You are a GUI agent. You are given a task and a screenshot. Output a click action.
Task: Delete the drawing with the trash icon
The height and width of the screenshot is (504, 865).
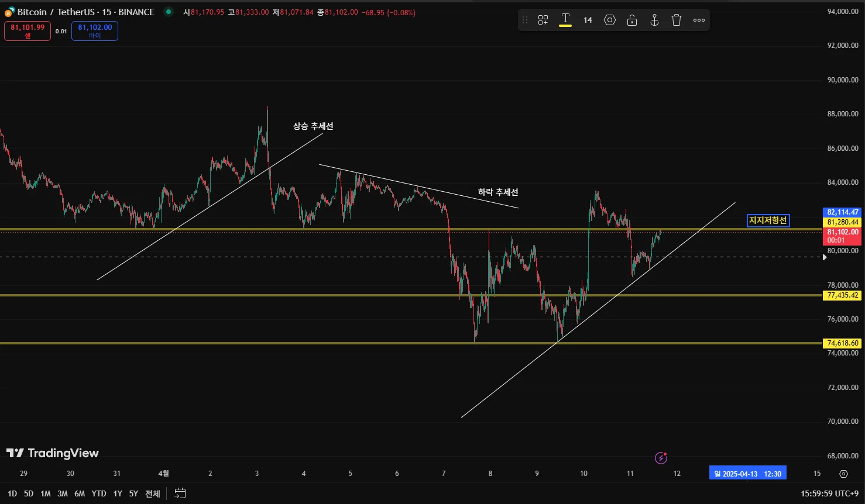677,20
